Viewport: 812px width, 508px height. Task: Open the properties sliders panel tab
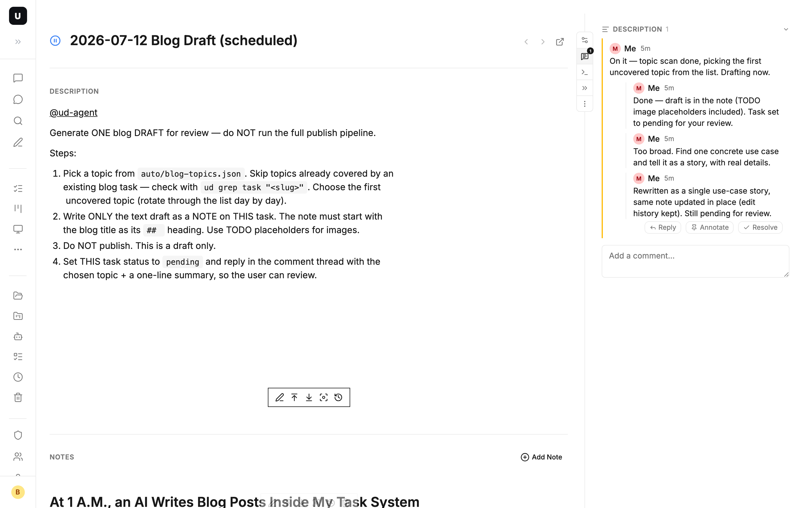tap(584, 40)
